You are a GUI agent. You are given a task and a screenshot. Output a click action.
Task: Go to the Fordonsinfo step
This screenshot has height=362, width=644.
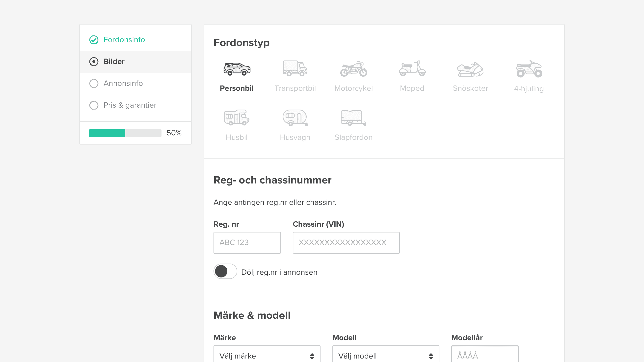(124, 39)
